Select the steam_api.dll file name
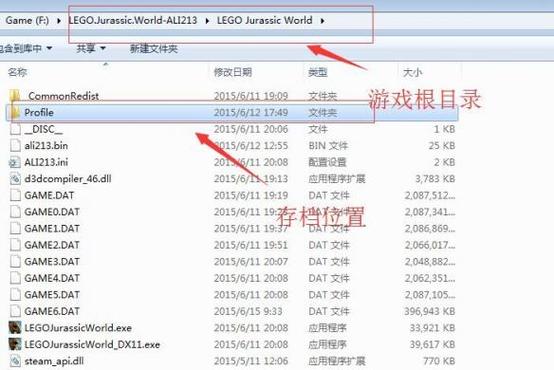 [54, 361]
